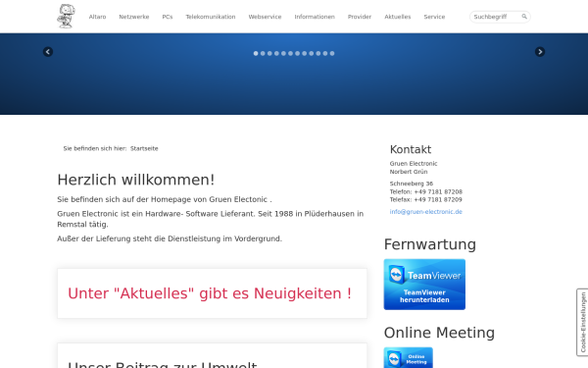Open the Provider menu item
The width and height of the screenshot is (588, 368).
(x=360, y=17)
